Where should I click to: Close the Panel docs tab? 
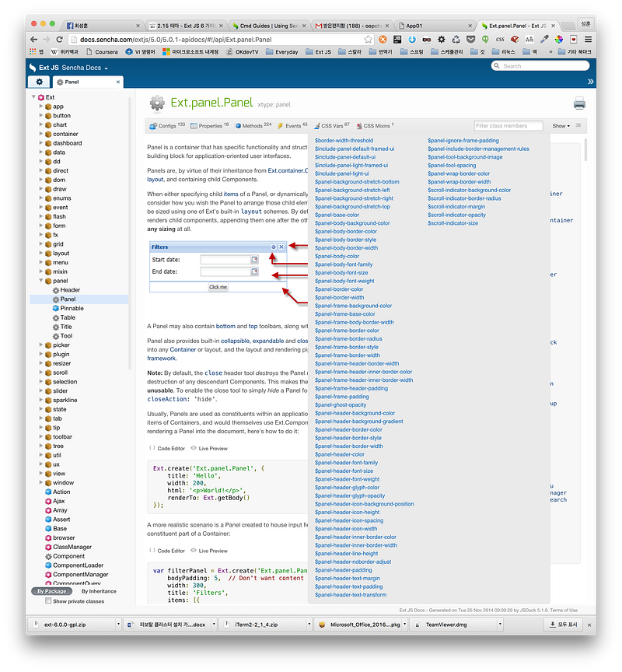click(x=118, y=82)
